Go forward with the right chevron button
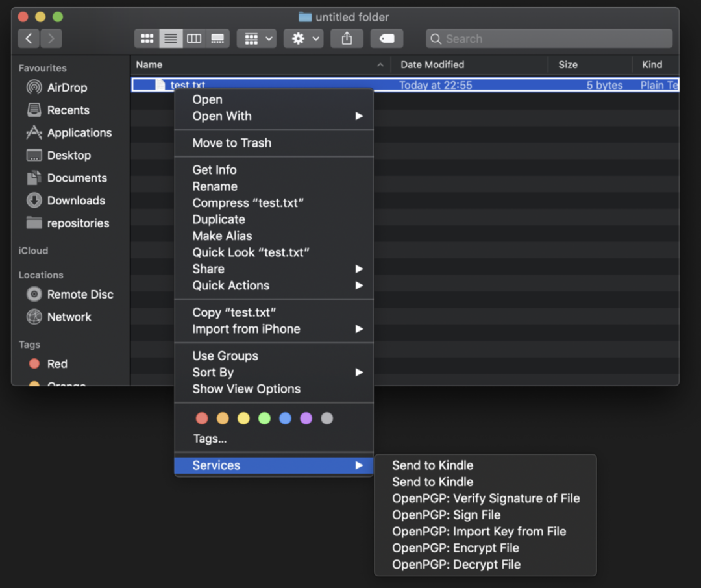Viewport: 701px width, 588px height. click(51, 38)
